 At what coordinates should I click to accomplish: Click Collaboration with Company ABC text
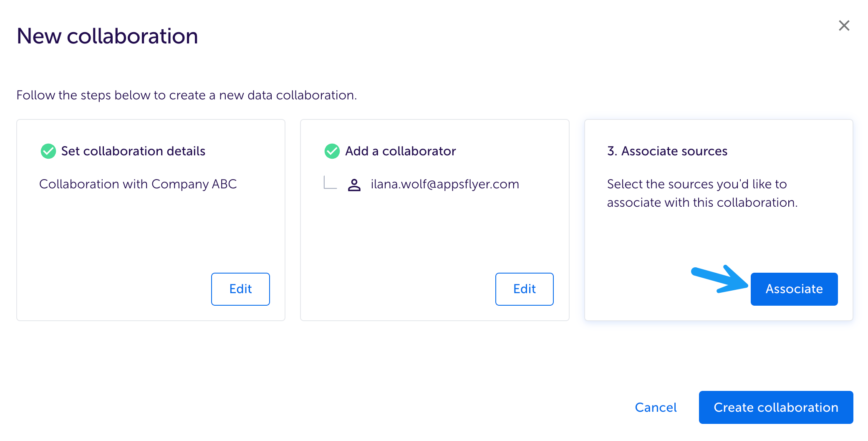tap(138, 184)
